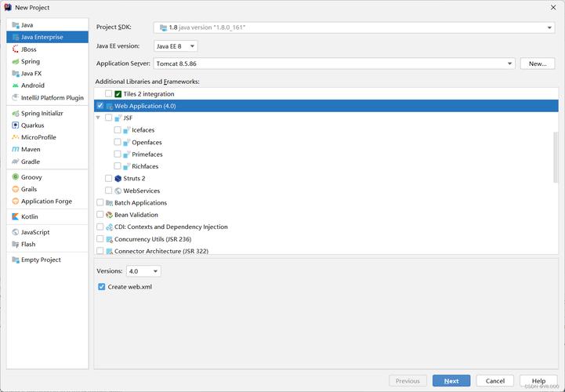Click the New... server button
565x392 pixels.
(538, 64)
